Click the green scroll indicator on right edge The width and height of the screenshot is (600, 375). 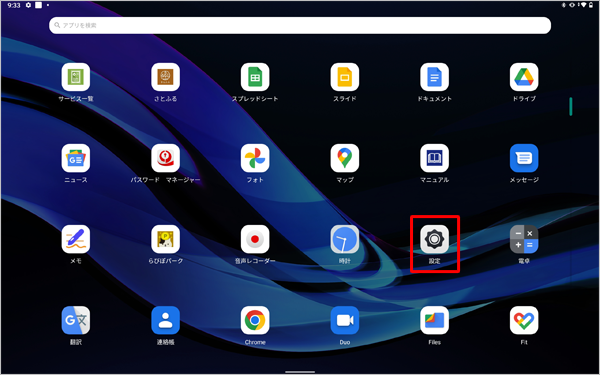coord(571,106)
